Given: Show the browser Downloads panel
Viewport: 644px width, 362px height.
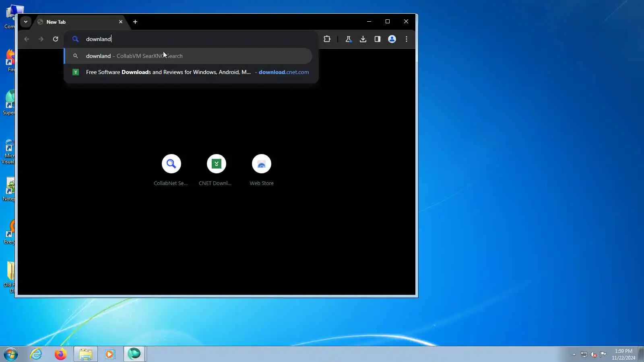Looking at the screenshot, I should [x=363, y=39].
